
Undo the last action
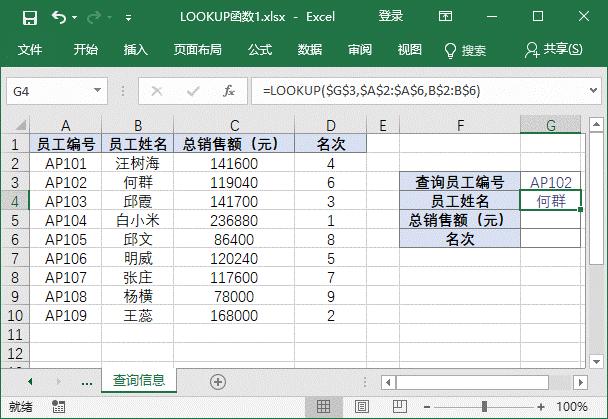tap(59, 17)
